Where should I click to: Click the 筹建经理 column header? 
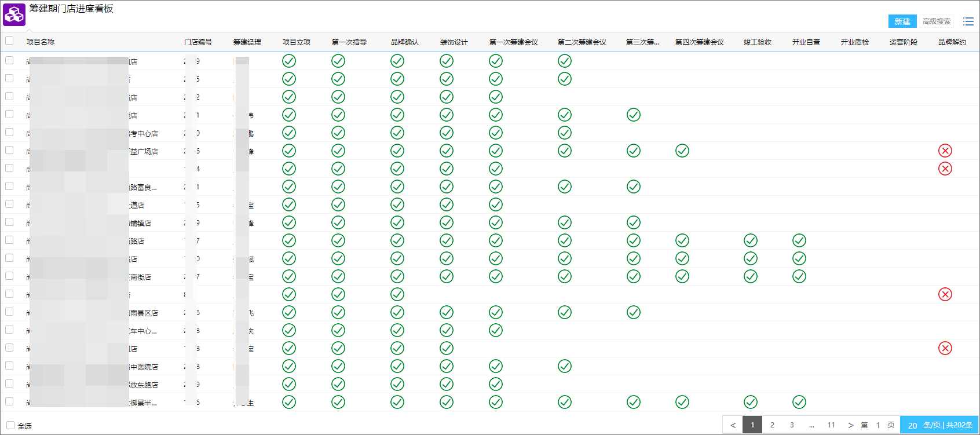pos(247,42)
